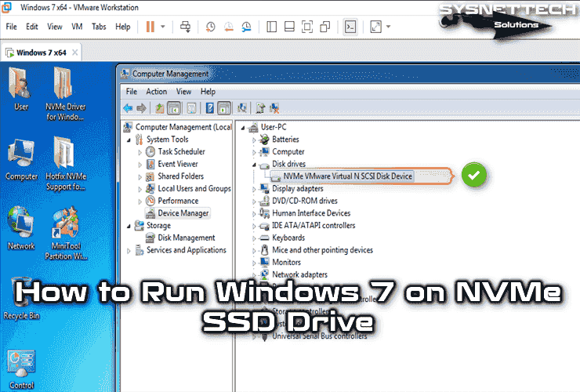
Task: Click the stretch guest display icon
Action: (375, 27)
